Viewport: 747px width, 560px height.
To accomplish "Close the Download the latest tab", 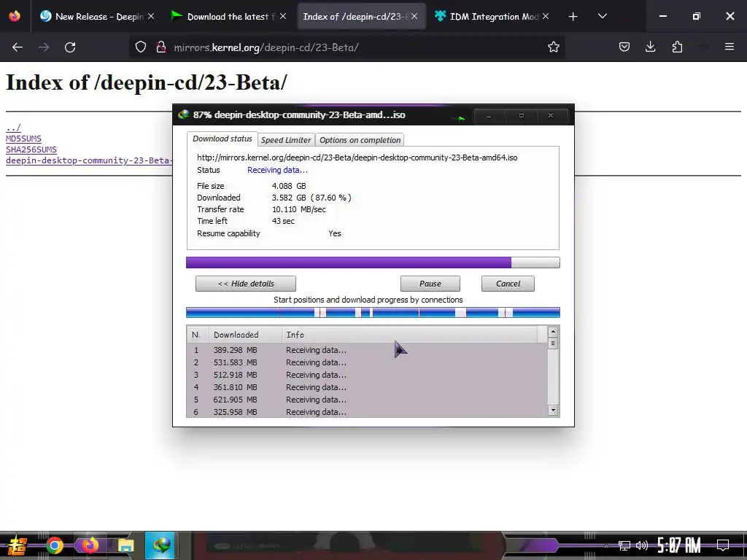I will [x=283, y=17].
